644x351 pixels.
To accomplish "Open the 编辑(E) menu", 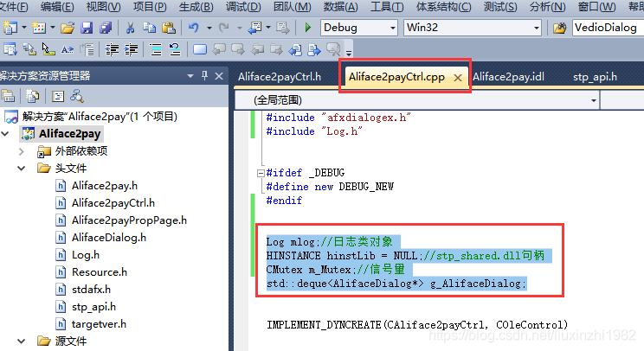I will 57,7.
